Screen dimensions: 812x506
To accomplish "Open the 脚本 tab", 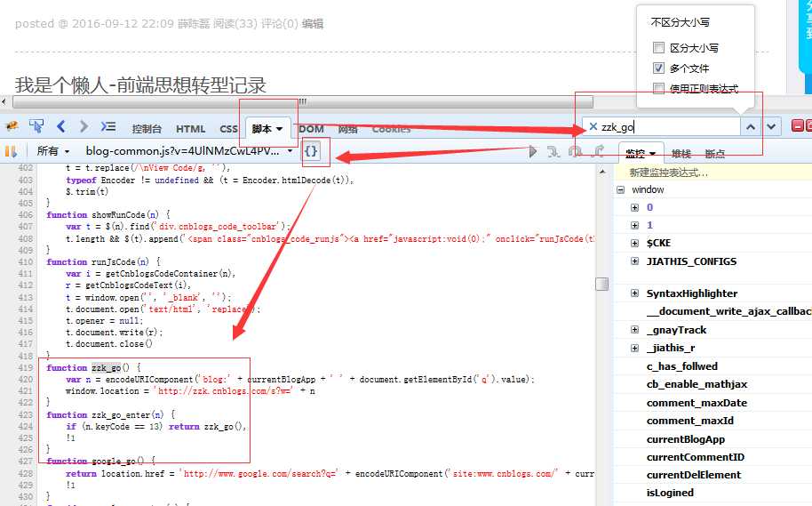I will [267, 129].
